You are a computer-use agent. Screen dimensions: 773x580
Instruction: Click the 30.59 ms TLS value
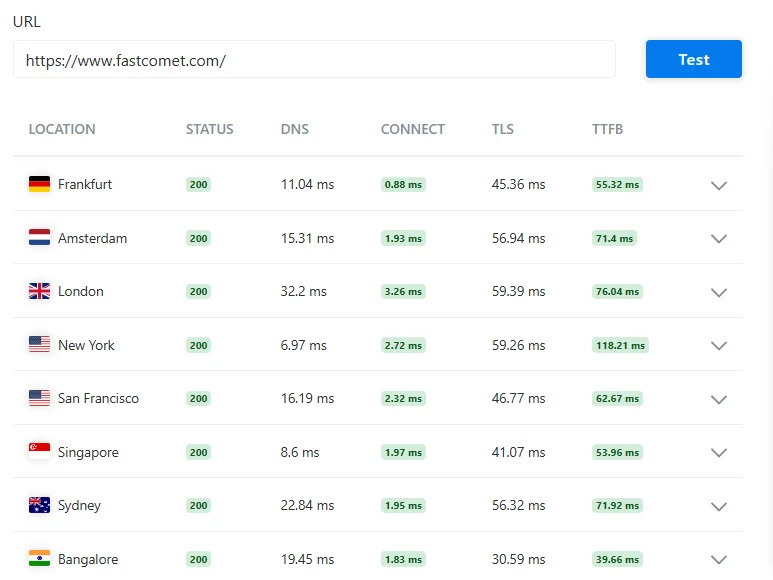pos(519,559)
